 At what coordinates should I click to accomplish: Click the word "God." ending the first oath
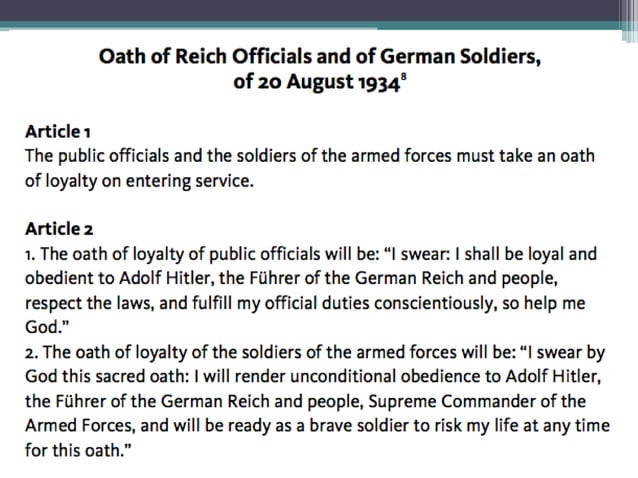(47, 327)
